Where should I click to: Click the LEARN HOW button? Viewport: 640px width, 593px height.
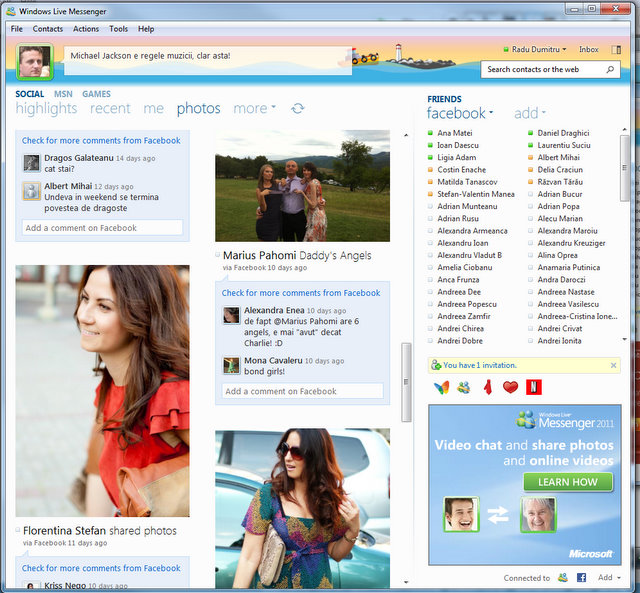(568, 482)
